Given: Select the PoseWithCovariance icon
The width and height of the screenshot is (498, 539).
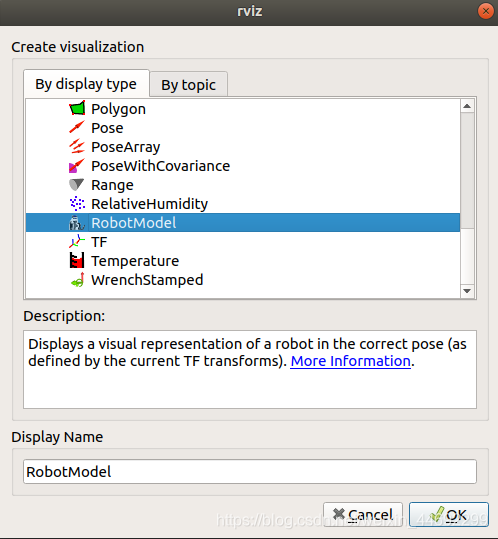Looking at the screenshot, I should tap(77, 166).
